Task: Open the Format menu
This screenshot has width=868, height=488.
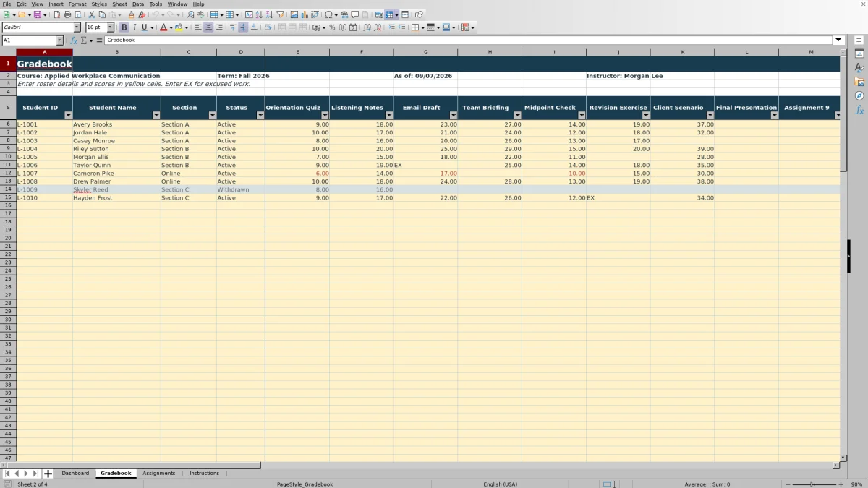Action: (77, 4)
